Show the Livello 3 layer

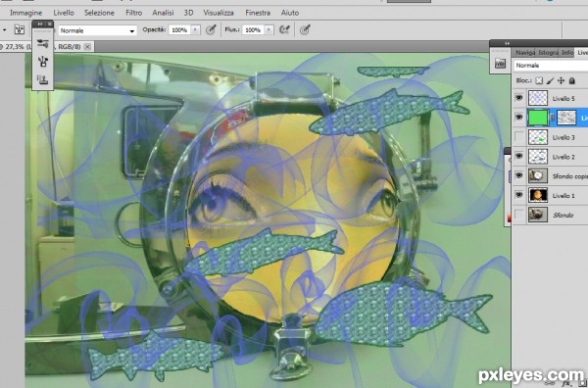[x=519, y=137]
